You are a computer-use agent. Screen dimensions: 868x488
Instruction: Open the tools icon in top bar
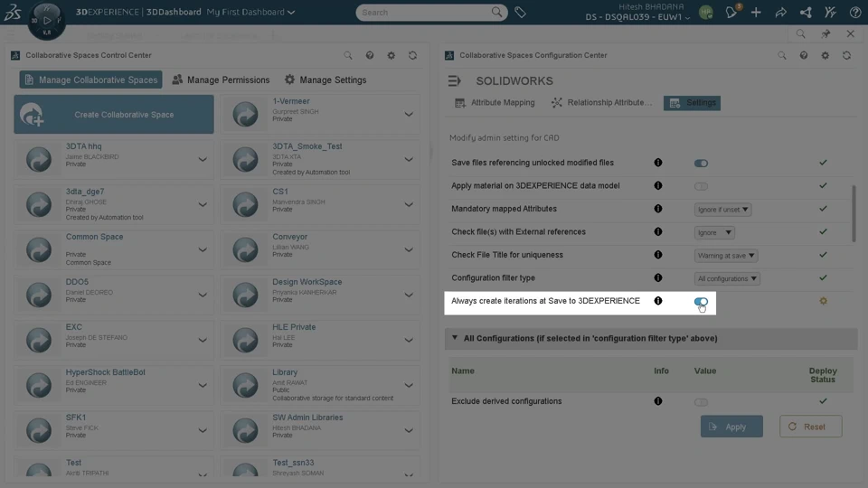pos(830,12)
